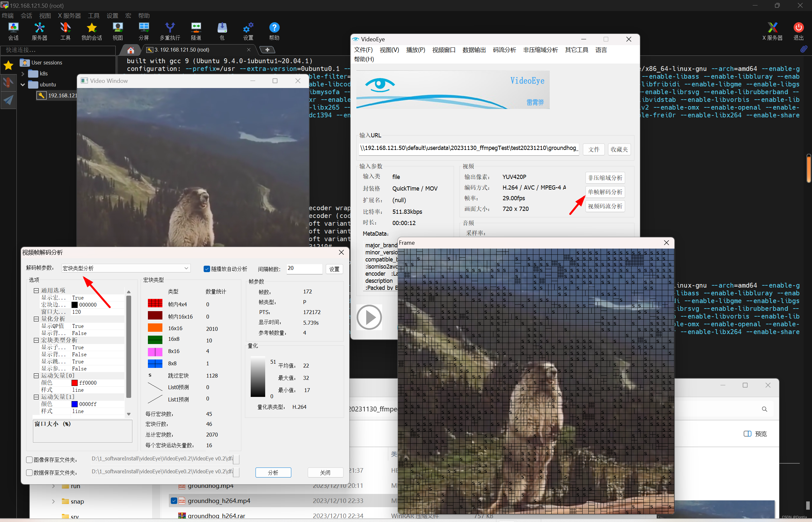Expand the k8s session folder

tap(23, 74)
